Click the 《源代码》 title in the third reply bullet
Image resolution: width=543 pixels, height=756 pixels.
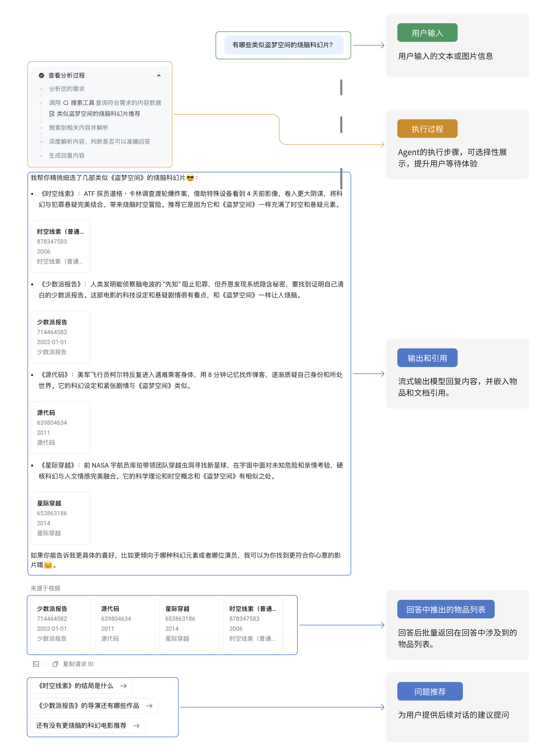click(55, 375)
